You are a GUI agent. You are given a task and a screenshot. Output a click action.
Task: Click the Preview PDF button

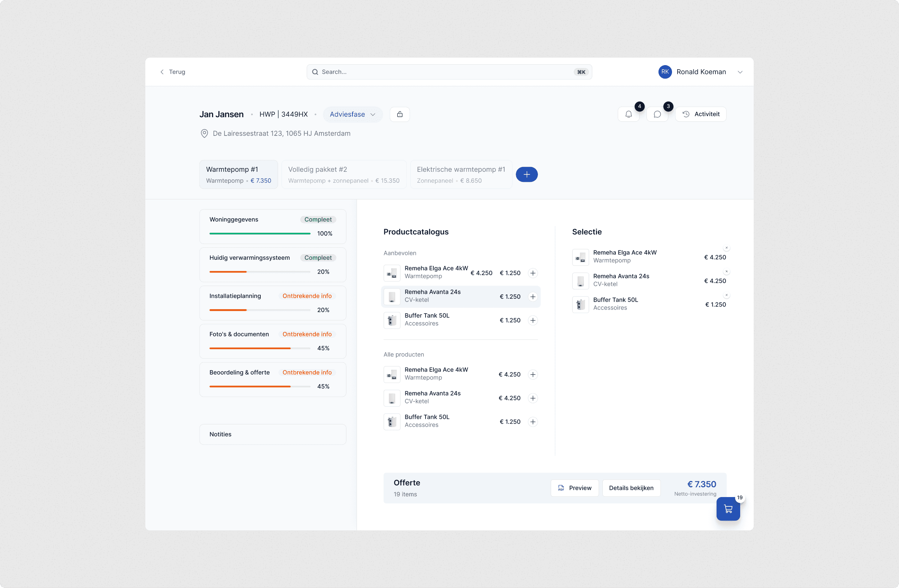click(x=575, y=488)
